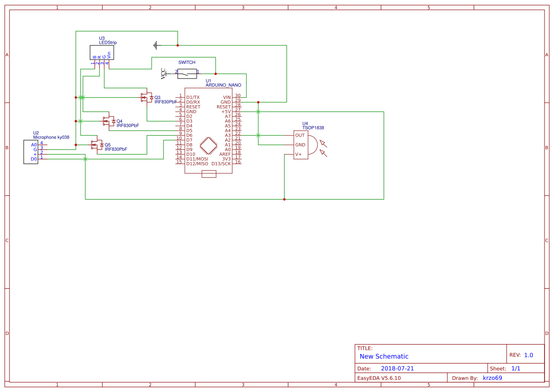
Task: Click the A0 pin label on microphone
Action: pos(34,145)
